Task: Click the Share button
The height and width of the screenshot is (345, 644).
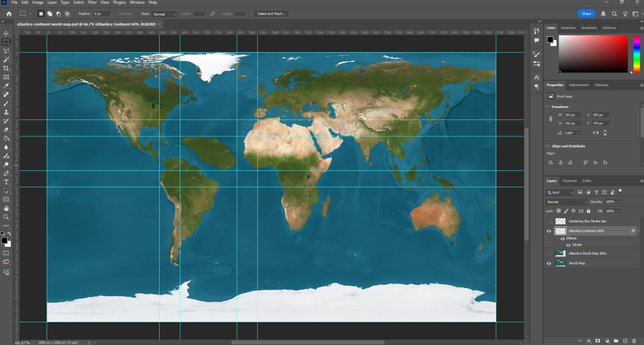Action: click(x=587, y=14)
